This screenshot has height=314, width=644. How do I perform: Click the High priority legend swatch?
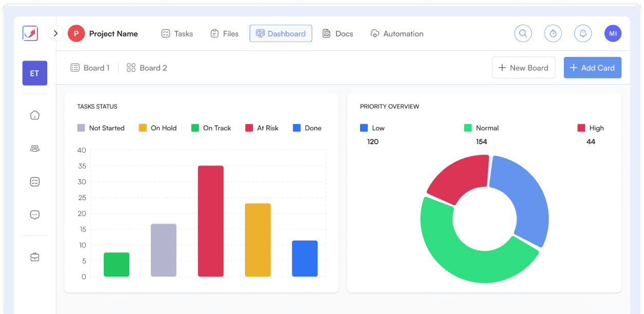click(x=581, y=128)
